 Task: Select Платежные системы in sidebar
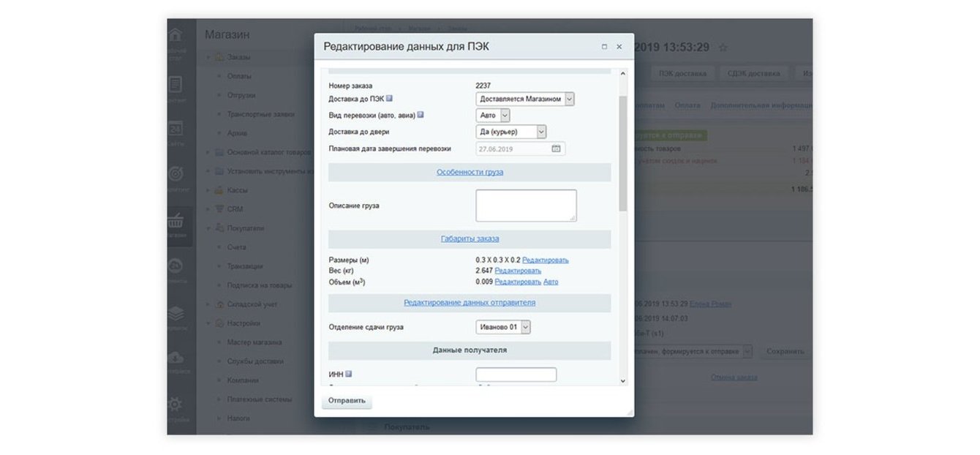coord(259,399)
